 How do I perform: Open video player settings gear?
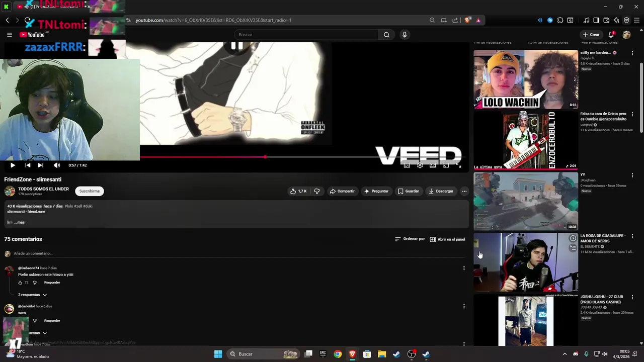pos(420,165)
